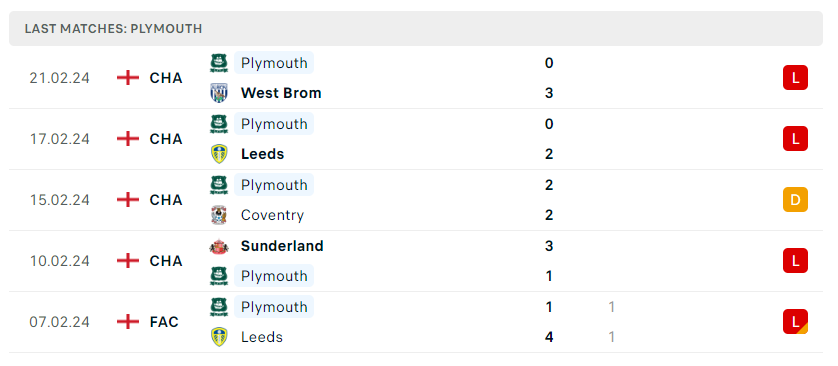Image resolution: width=838 pixels, height=366 pixels.
Task: Select highlighted Plymouth in 17.02.24 match
Action: pos(274,124)
